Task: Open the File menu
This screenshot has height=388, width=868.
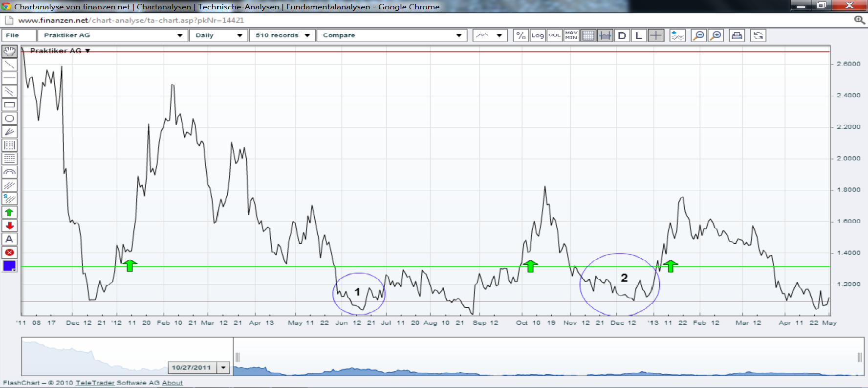Action: (x=19, y=36)
